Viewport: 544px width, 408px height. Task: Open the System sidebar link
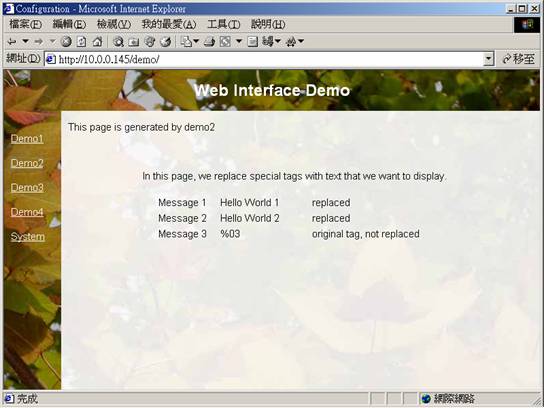point(28,237)
